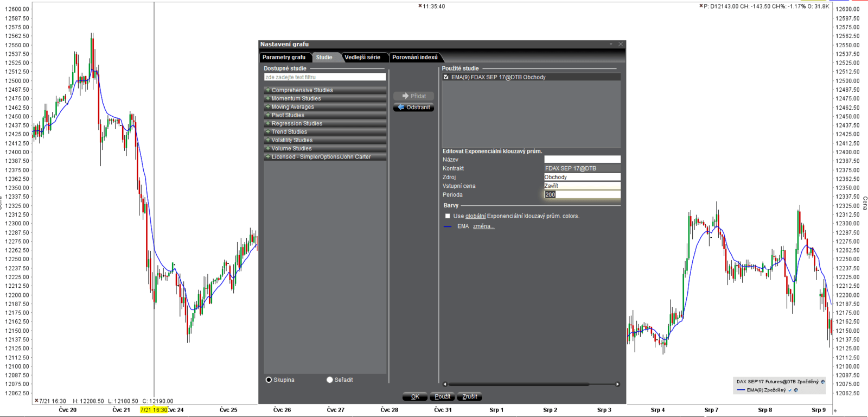The image size is (868, 417).
Task: Toggle the blue checkmark in EMA(9) chart legend
Action: click(790, 390)
